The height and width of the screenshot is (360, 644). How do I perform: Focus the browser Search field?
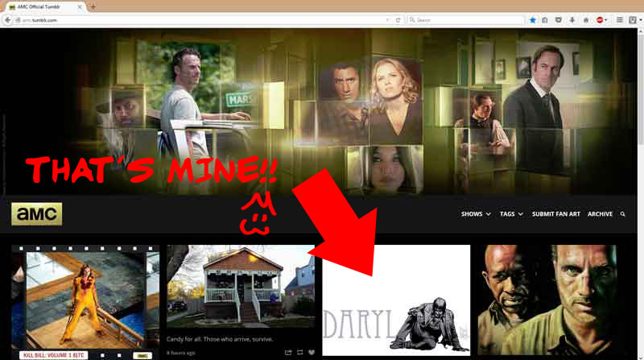coord(466,19)
